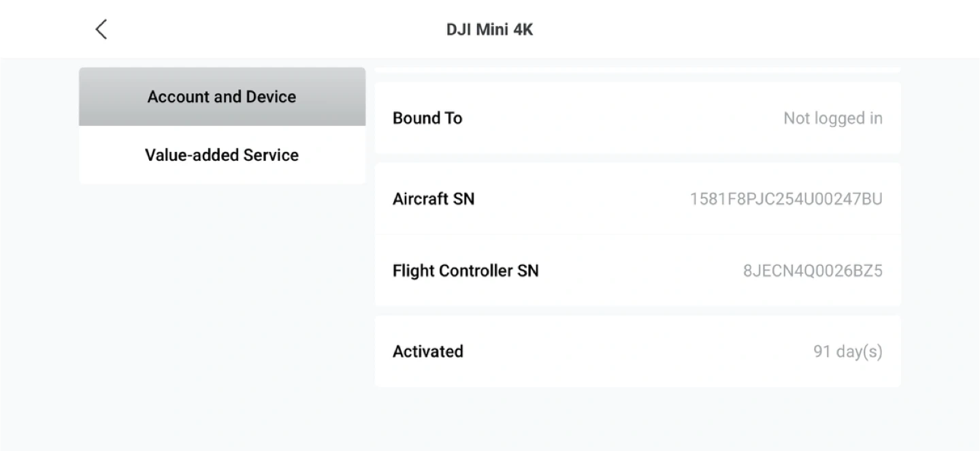Click the "Not logged in" status text
Screen dimensions: 980x451
point(832,119)
